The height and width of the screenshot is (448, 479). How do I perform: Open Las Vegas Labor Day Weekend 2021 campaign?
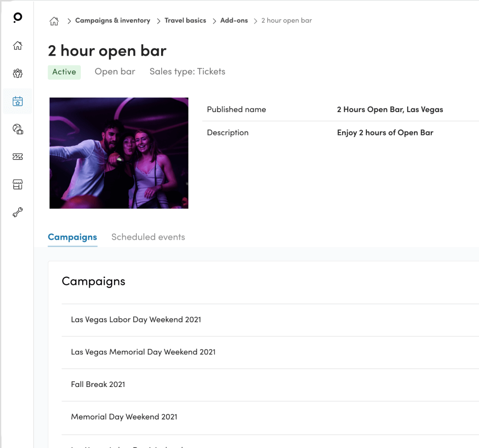tap(136, 320)
